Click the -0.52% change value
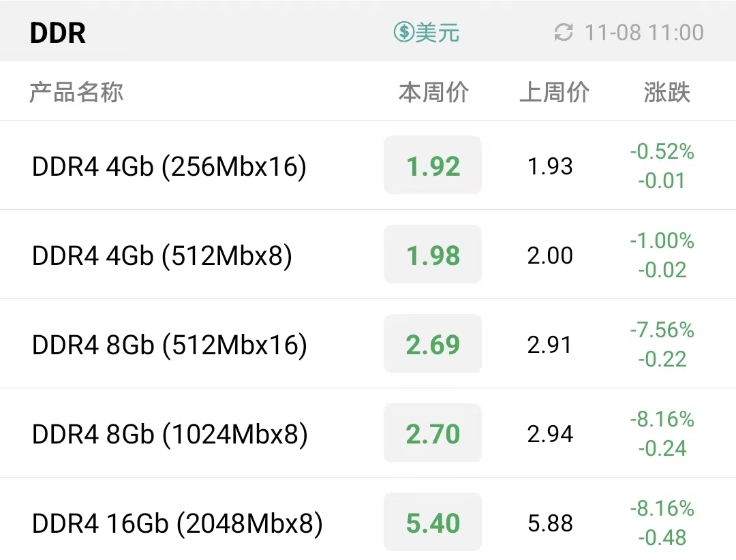This screenshot has height=560, width=736. click(x=662, y=152)
